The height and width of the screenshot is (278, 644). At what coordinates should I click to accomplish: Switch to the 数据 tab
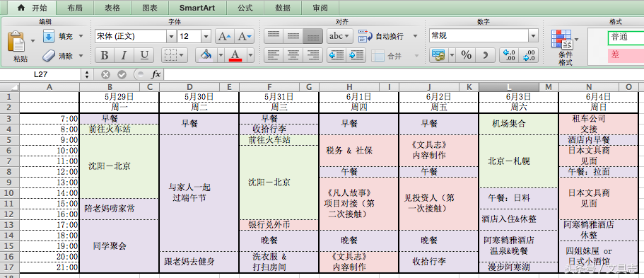pyautogui.click(x=283, y=8)
